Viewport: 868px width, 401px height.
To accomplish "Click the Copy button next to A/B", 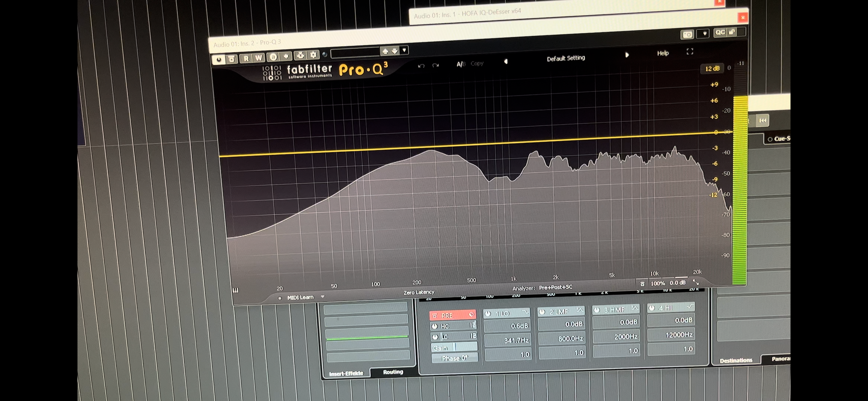I will pos(477,63).
